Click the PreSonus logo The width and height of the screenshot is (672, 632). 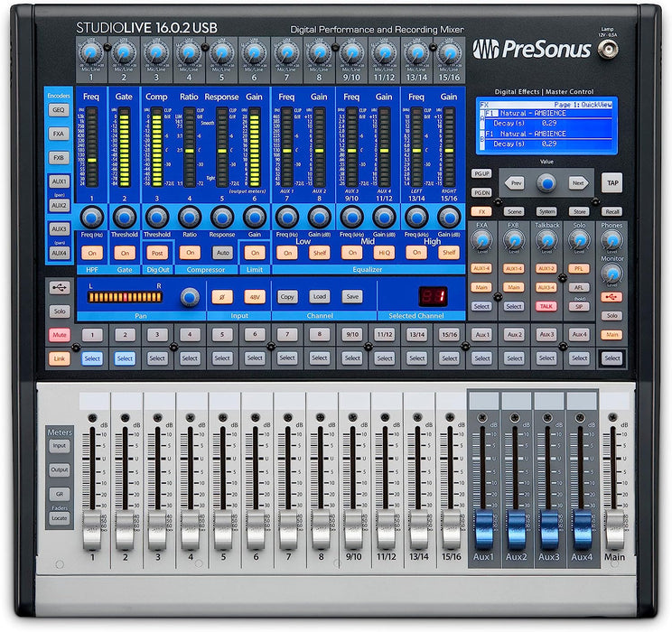click(x=533, y=49)
